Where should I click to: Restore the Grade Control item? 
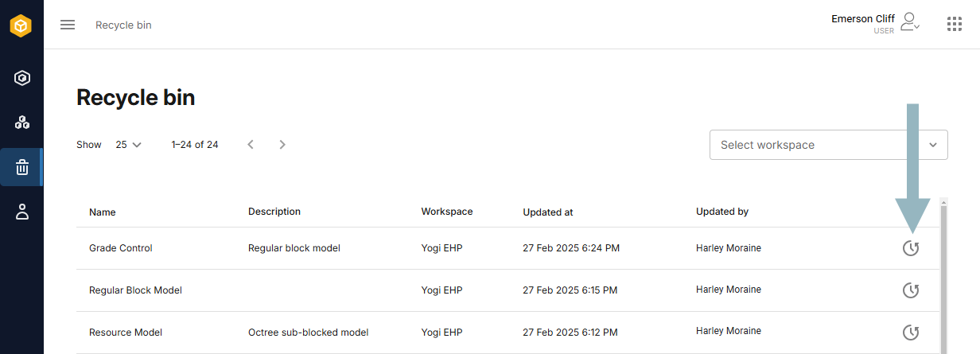point(911,248)
